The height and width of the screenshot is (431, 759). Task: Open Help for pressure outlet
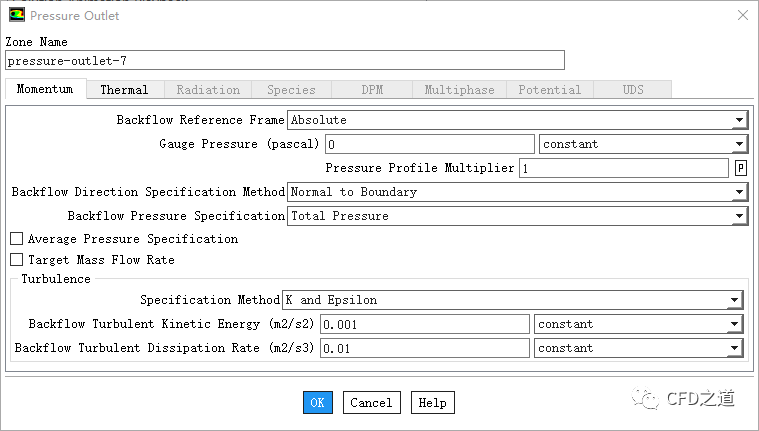point(432,402)
